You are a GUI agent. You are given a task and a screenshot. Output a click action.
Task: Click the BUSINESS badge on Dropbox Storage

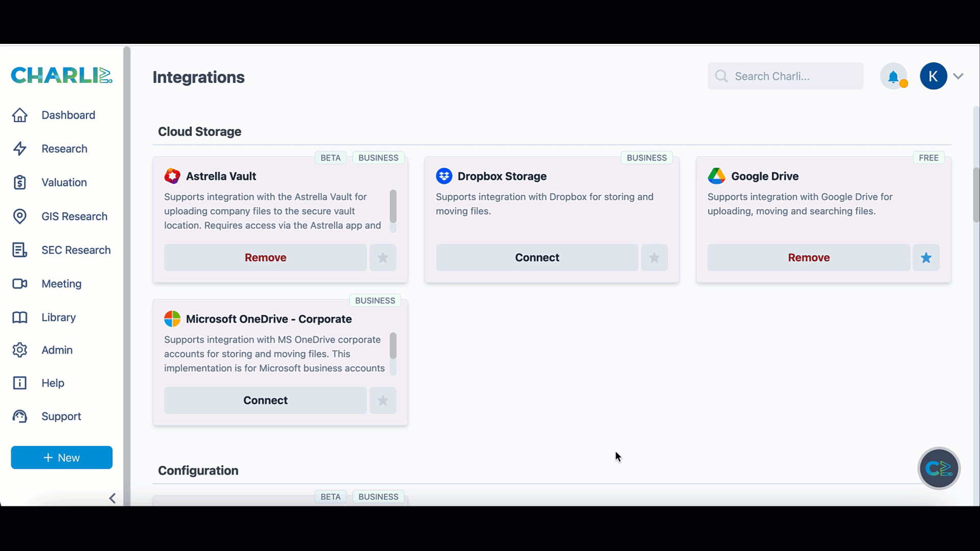(x=647, y=158)
